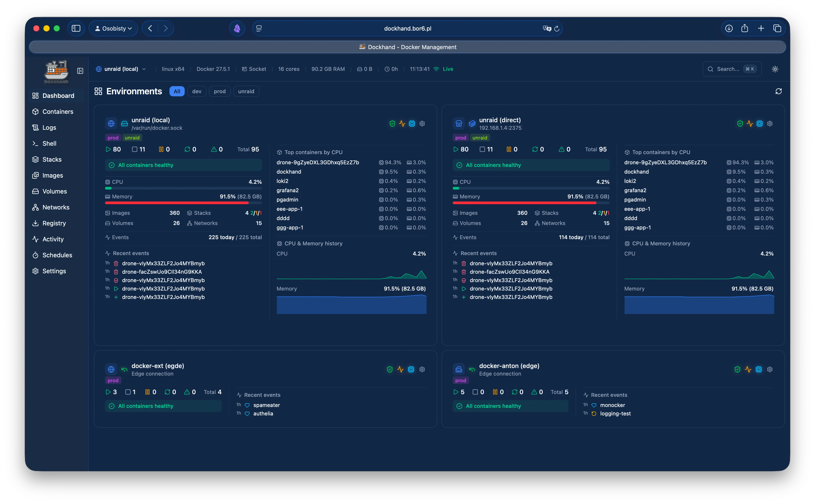Viewport: 815px width, 504px height.
Task: Open the browser tab overview
Action: click(x=777, y=28)
